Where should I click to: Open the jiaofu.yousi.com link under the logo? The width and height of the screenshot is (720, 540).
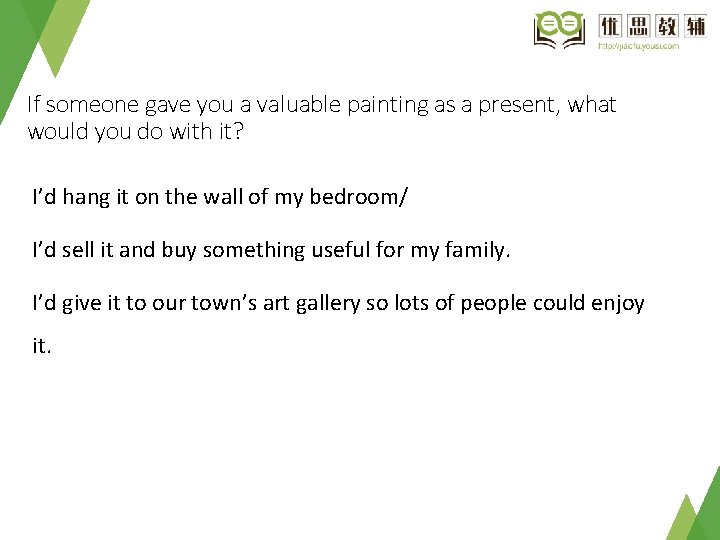[638, 46]
